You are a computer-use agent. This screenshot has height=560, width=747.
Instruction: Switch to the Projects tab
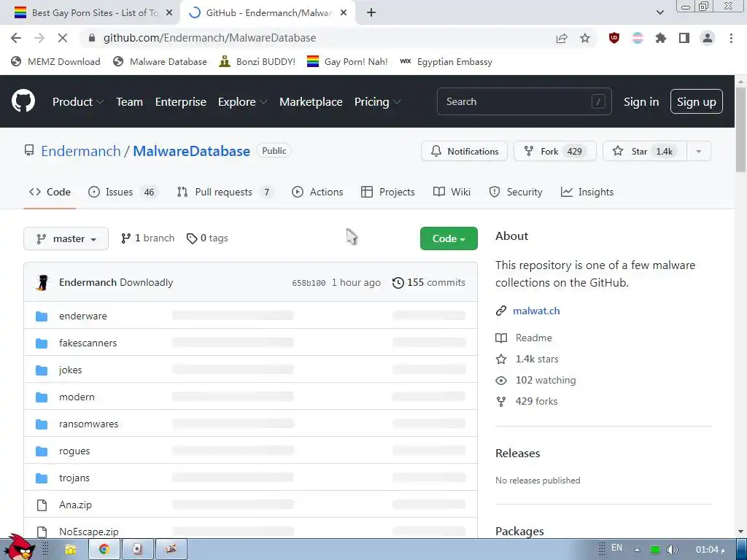[388, 192]
